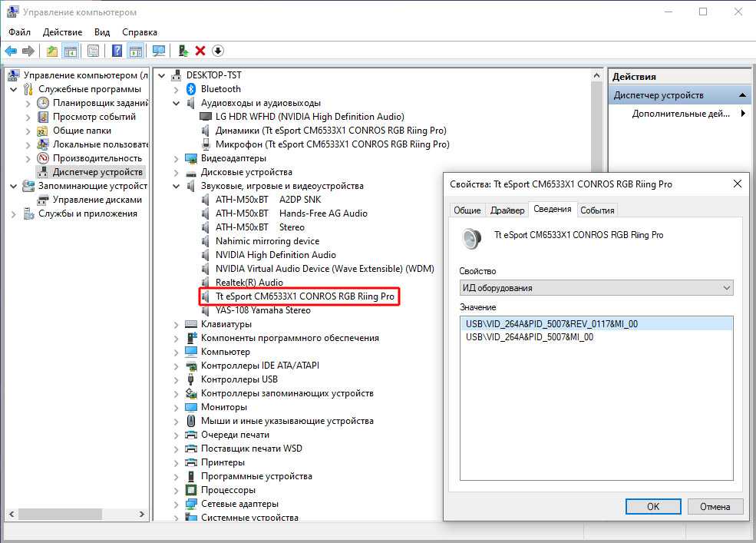
Task: Open the Свойство dropdown showing ИД оборудования
Action: click(596, 288)
